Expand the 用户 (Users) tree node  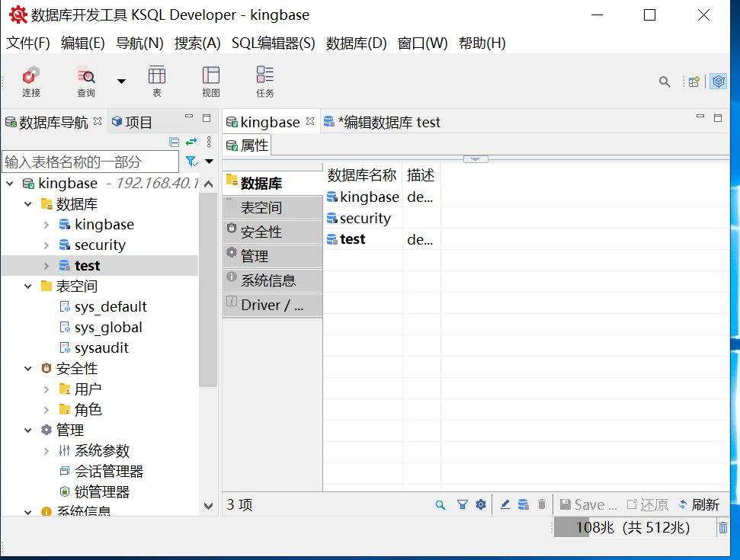pos(46,389)
